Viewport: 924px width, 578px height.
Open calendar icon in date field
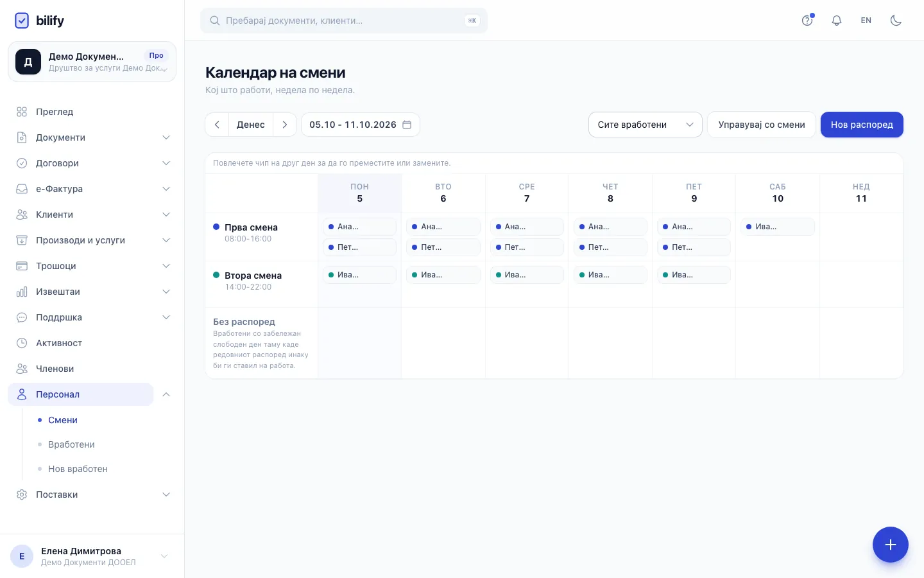pyautogui.click(x=407, y=125)
